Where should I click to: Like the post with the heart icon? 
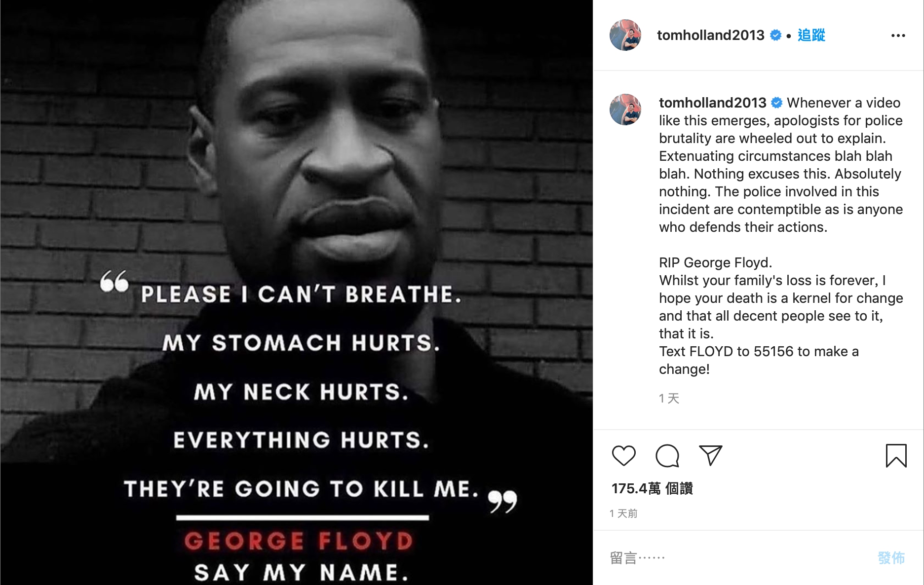point(623,455)
